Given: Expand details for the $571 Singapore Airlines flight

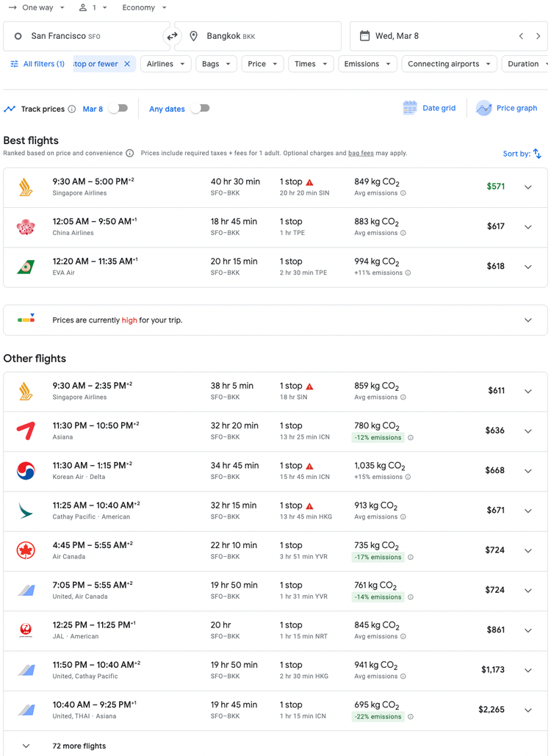Looking at the screenshot, I should click(x=527, y=187).
